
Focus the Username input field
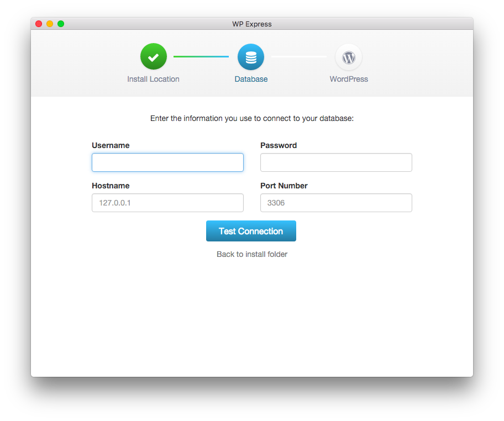(x=167, y=162)
